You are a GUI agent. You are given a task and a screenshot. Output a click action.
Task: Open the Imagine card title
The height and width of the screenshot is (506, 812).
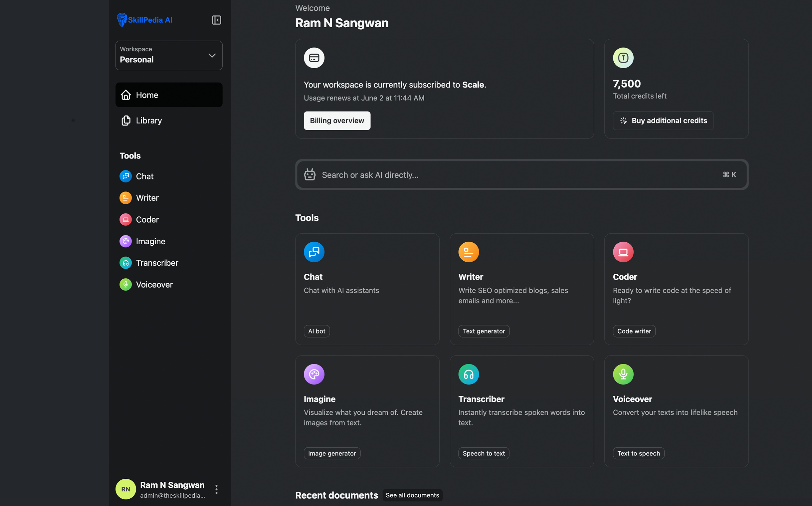click(319, 399)
